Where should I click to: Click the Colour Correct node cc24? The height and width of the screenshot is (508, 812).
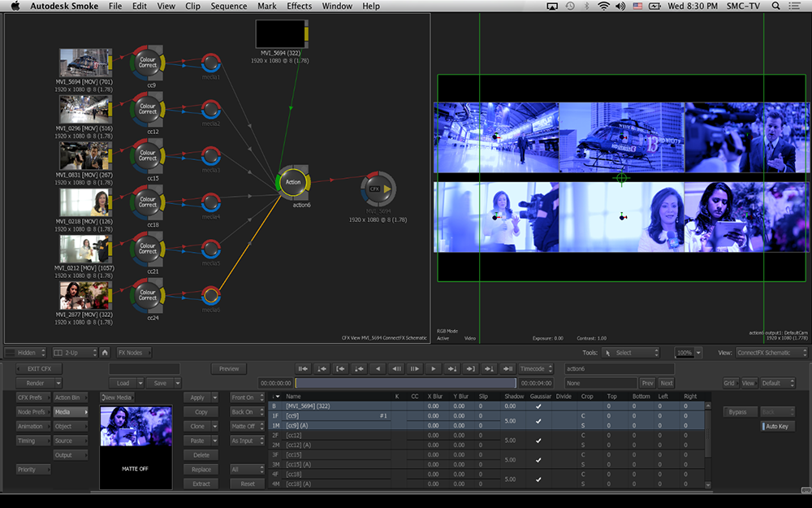(x=148, y=295)
